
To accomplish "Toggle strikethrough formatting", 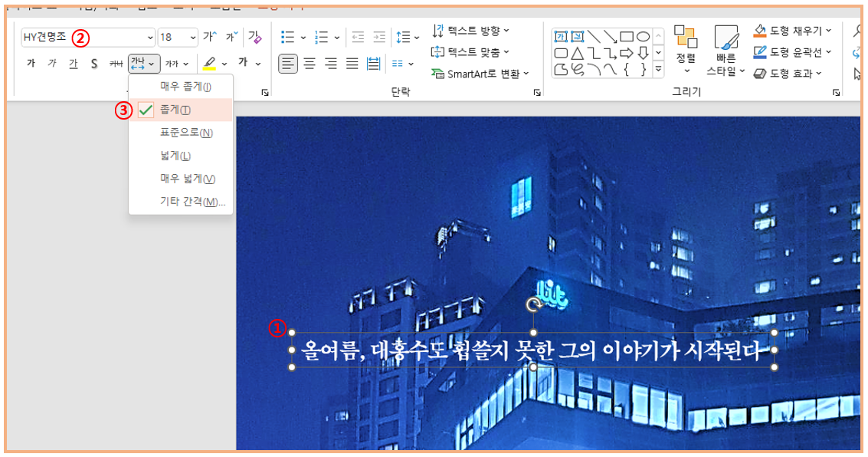I will coord(116,64).
